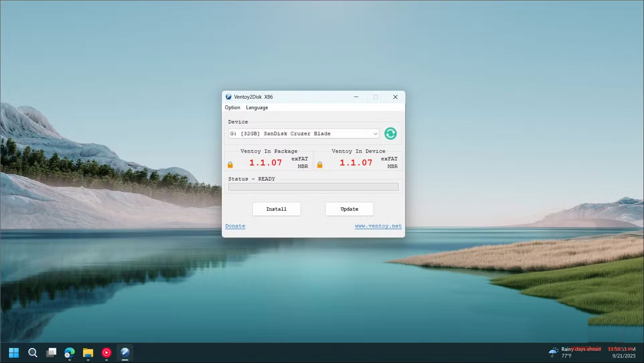Open Windows Search from the taskbar
This screenshot has width=644, height=363.
(33, 353)
